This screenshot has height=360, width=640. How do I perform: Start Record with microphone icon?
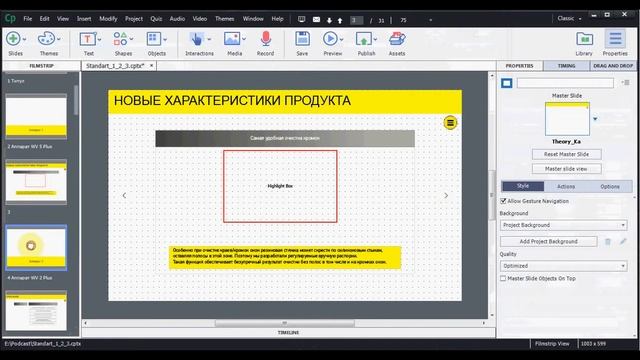266,39
